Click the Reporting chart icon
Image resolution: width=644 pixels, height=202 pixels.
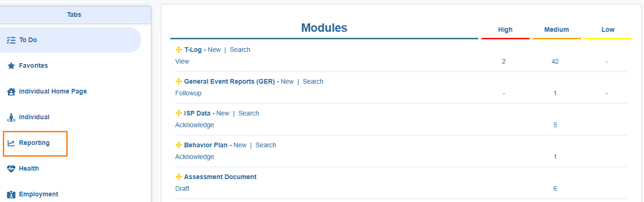pyautogui.click(x=12, y=143)
